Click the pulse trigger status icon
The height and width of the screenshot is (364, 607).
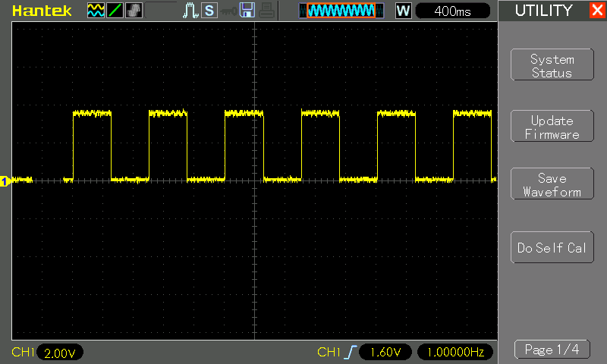coord(190,11)
